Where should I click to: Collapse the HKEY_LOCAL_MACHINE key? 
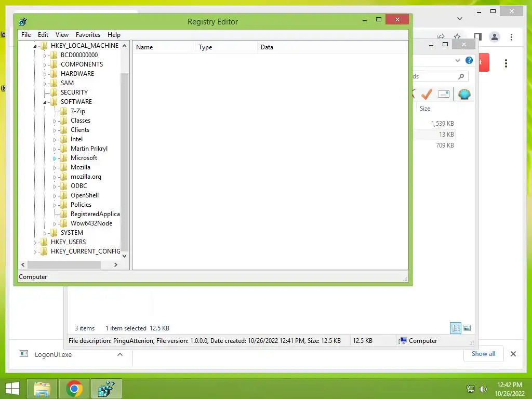[35, 46]
